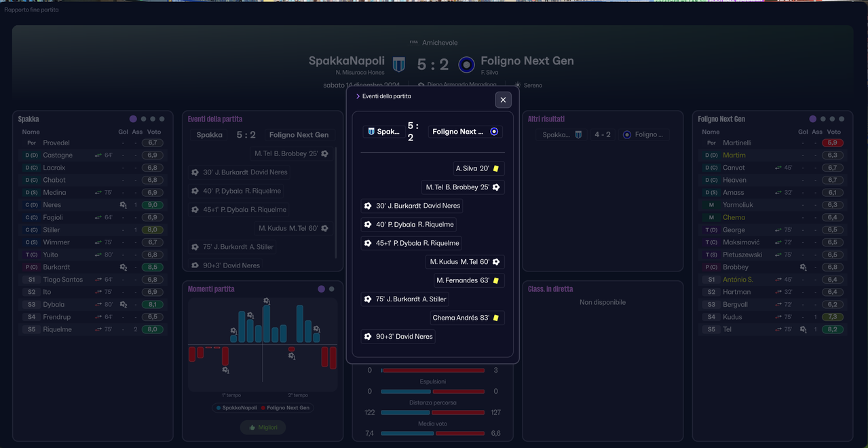Open Martinelli's player row
The height and width of the screenshot is (448, 868).
click(772, 143)
